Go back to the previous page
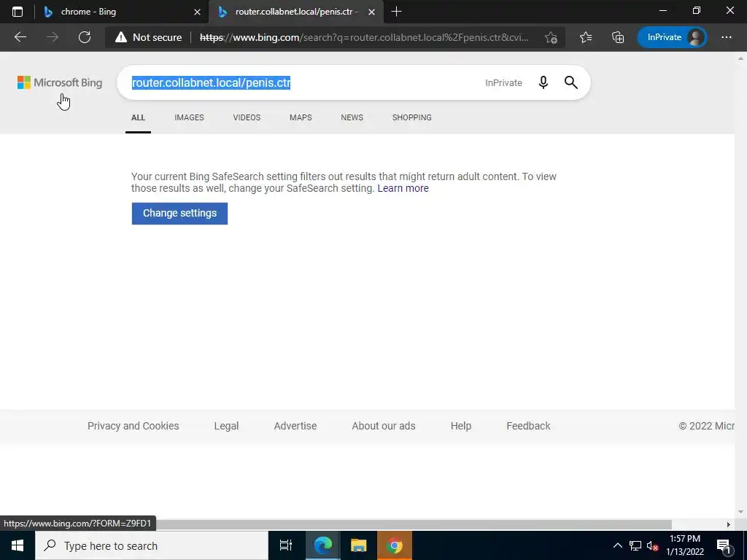 (20, 37)
